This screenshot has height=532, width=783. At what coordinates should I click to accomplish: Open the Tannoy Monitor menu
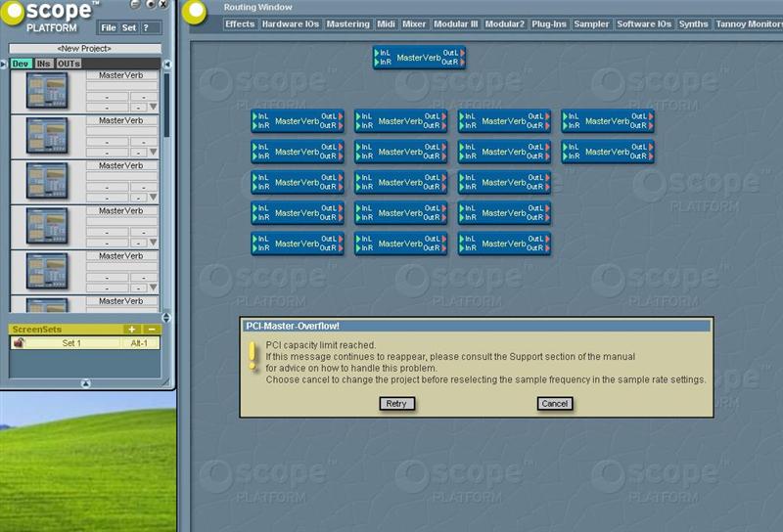(748, 23)
